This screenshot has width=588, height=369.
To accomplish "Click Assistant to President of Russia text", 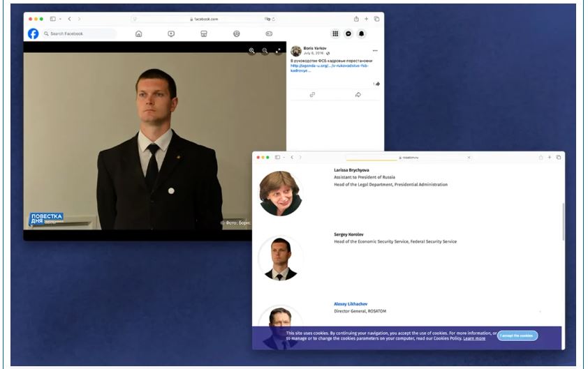I will point(365,177).
